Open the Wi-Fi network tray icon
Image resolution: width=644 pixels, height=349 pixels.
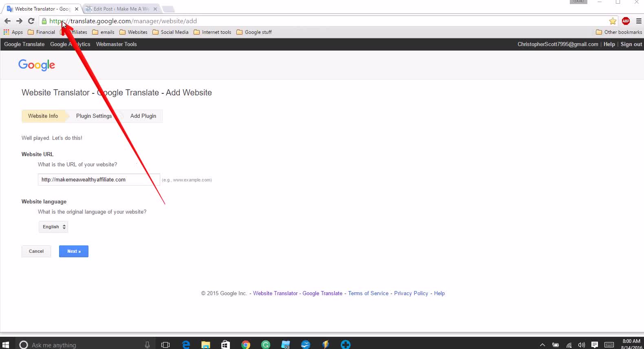(569, 345)
